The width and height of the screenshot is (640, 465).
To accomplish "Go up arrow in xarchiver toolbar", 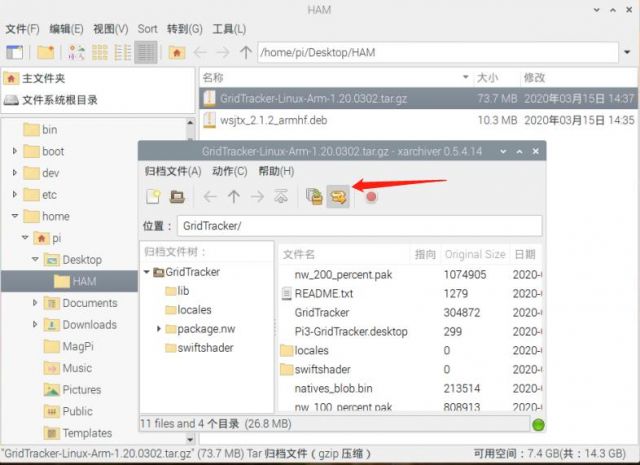I will point(234,197).
